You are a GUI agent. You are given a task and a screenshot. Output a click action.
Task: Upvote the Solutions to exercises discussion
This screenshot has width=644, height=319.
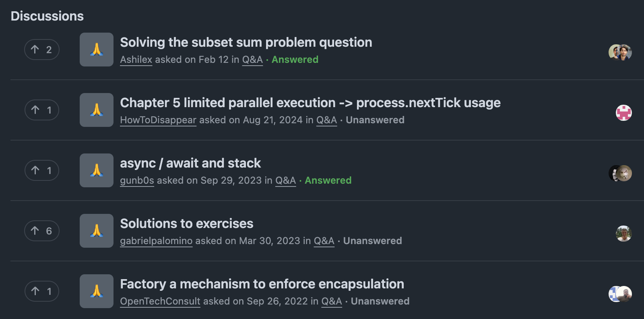42,231
